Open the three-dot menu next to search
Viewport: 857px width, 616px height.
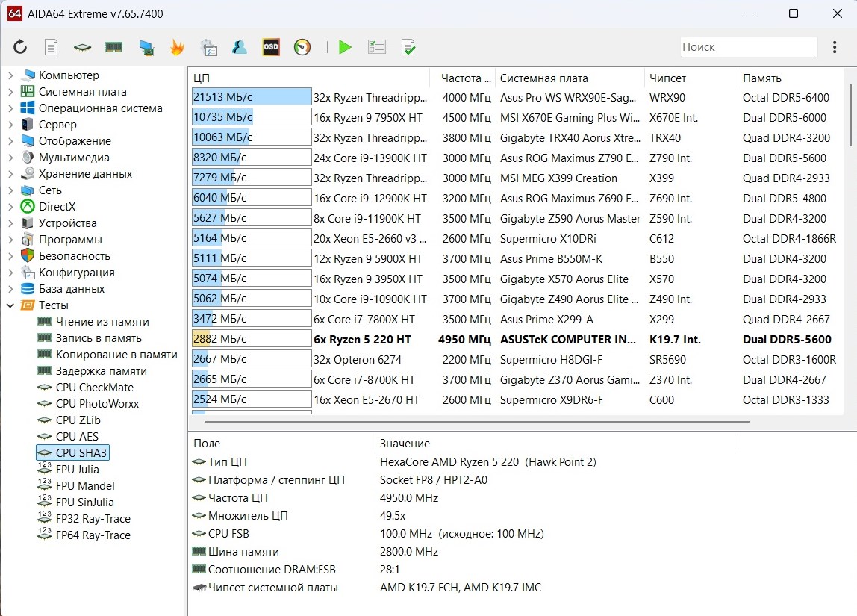[x=835, y=47]
